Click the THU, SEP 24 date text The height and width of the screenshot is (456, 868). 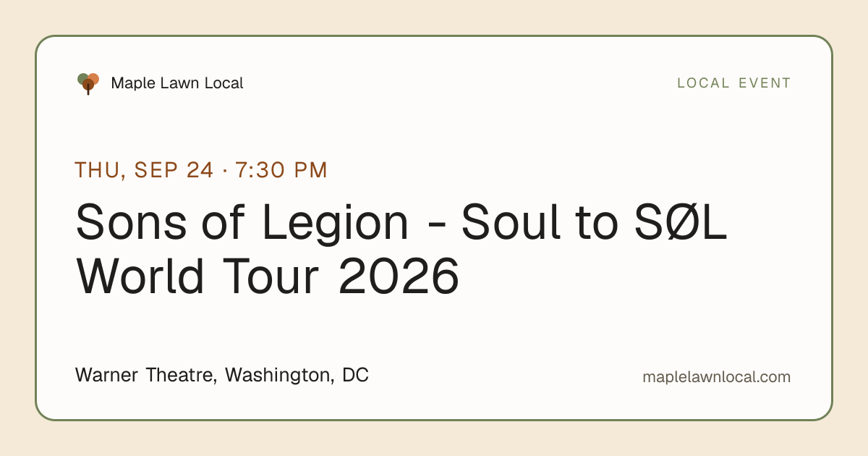tap(144, 170)
